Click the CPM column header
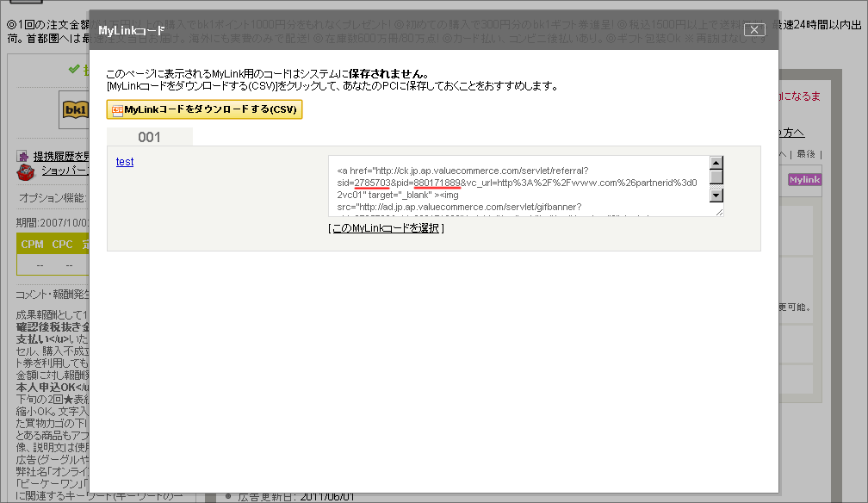The width and height of the screenshot is (868, 503). click(x=32, y=245)
